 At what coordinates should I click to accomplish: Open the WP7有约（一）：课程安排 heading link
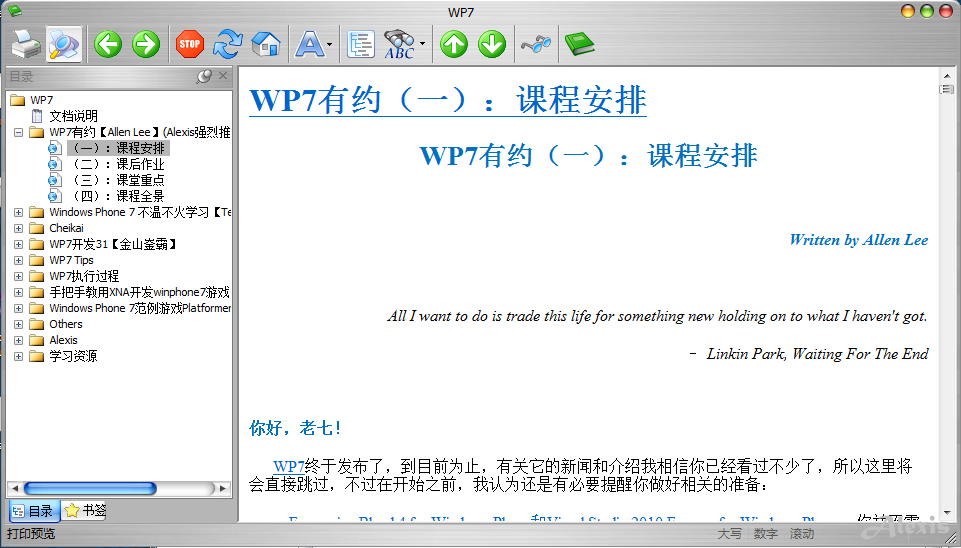(x=448, y=101)
